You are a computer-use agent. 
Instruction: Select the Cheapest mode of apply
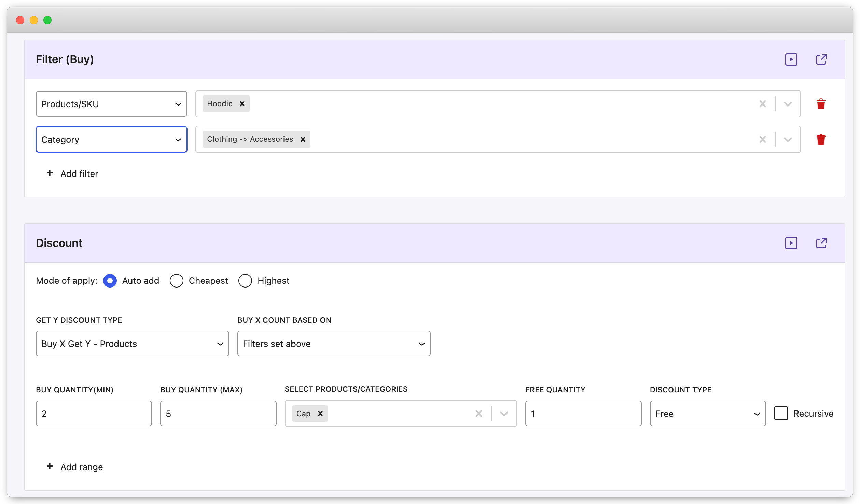pyautogui.click(x=177, y=280)
